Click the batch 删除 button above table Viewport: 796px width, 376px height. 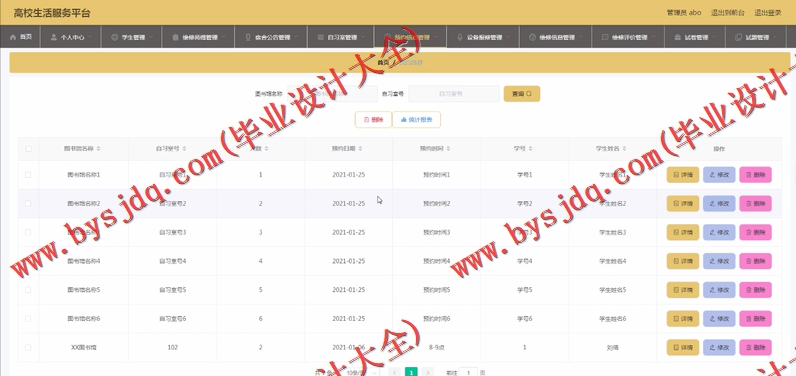[373, 120]
